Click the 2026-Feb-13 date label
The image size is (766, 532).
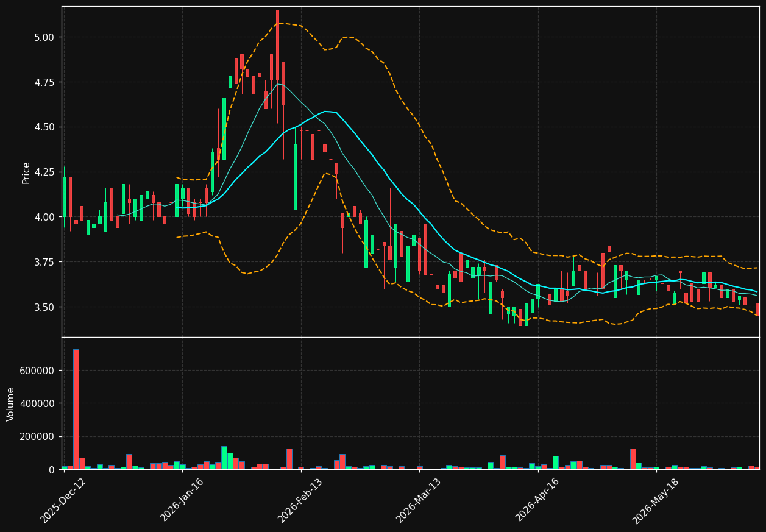pyautogui.click(x=300, y=500)
